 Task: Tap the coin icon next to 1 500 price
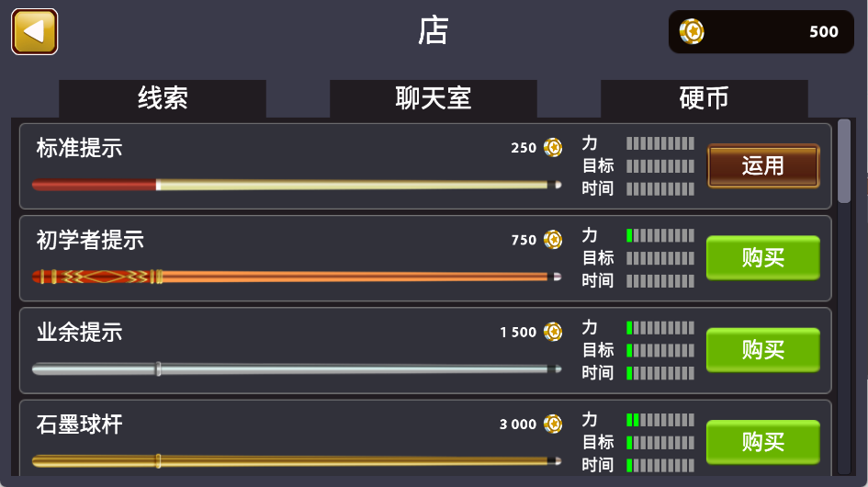(x=552, y=332)
